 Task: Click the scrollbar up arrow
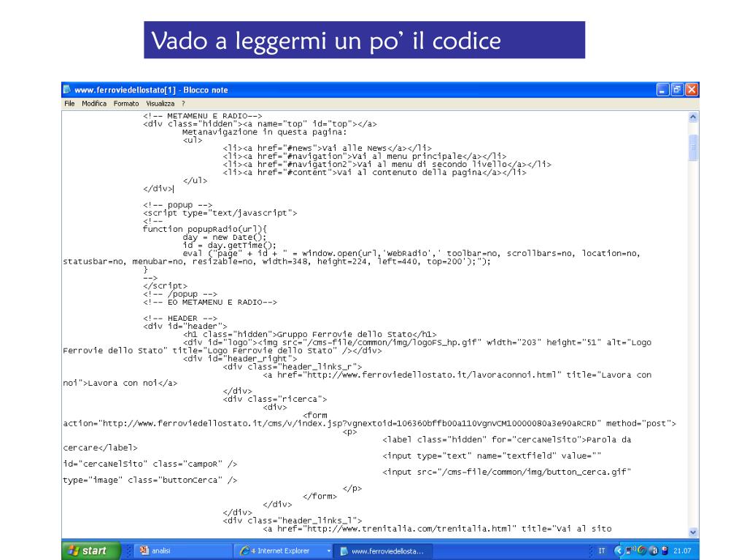coord(693,117)
